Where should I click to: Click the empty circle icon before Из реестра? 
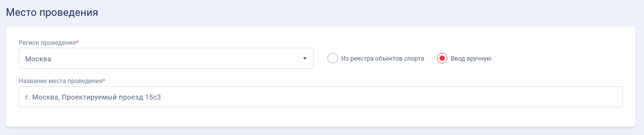point(333,59)
